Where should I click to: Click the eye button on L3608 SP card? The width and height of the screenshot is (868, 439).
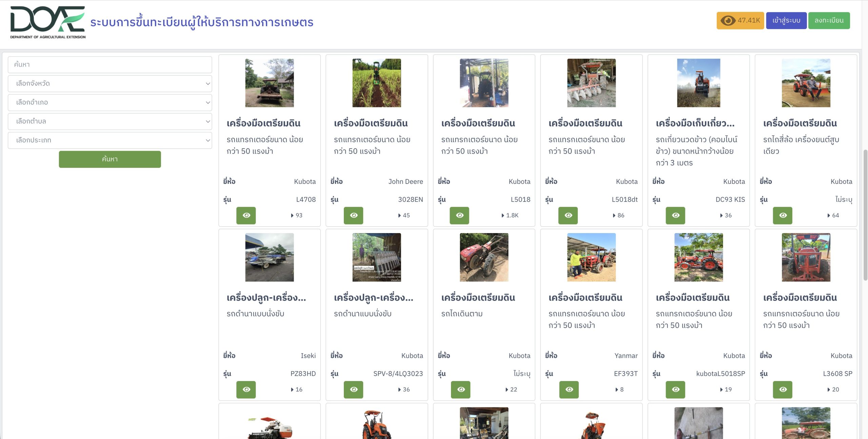tap(782, 389)
